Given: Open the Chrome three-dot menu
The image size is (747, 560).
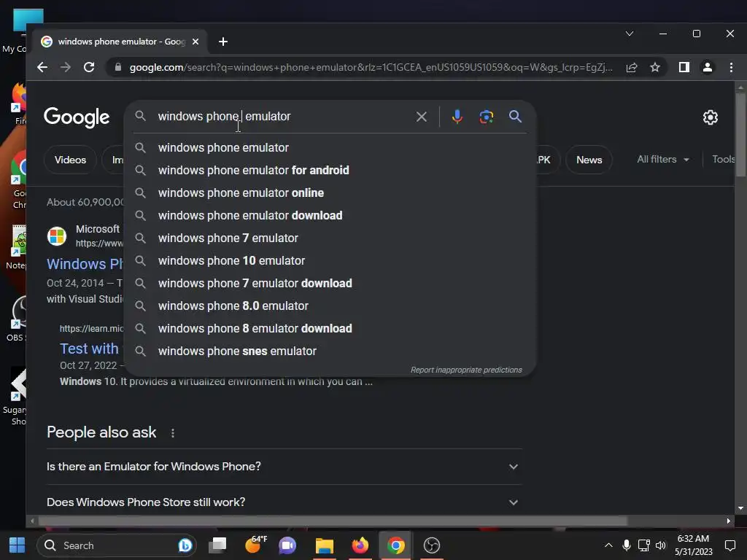Looking at the screenshot, I should (x=731, y=67).
